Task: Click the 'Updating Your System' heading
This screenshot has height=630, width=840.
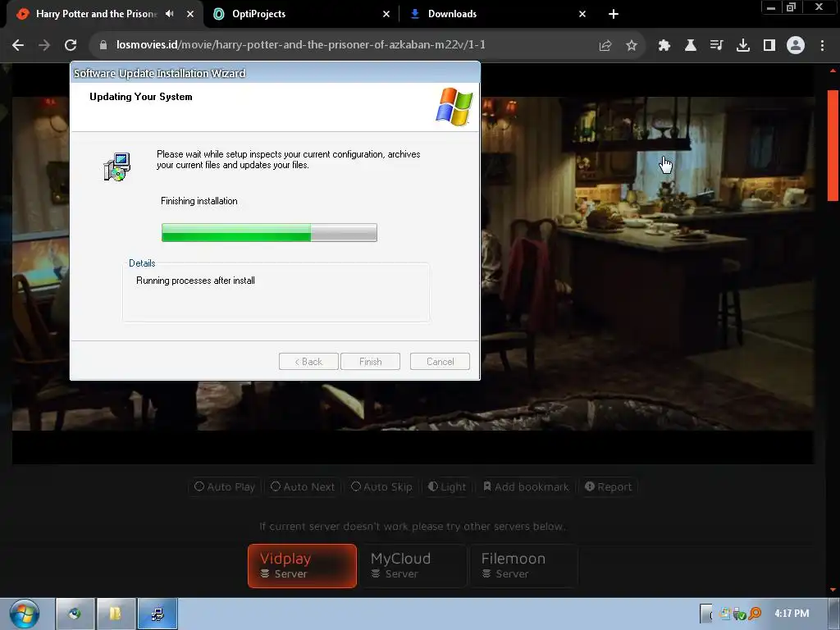Action: click(141, 97)
